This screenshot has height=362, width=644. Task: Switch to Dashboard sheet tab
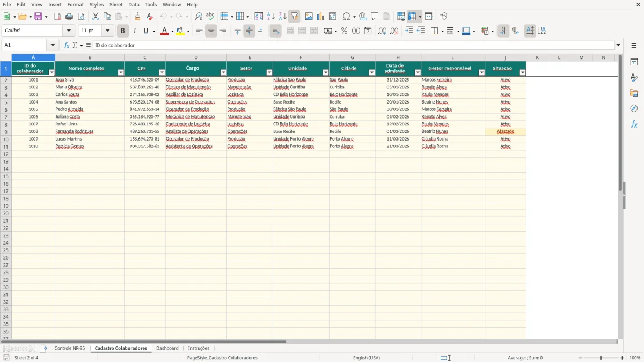tap(167, 348)
